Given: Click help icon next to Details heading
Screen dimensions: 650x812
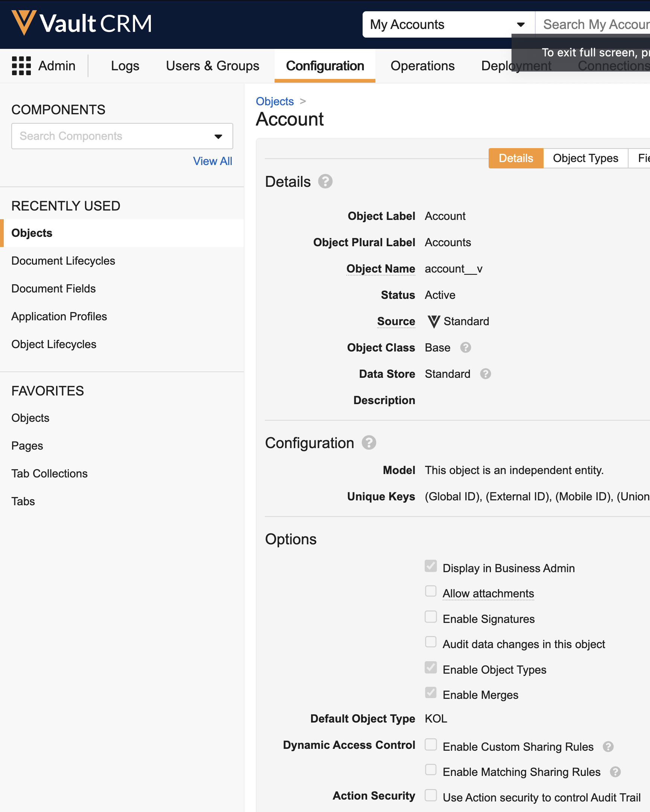Looking at the screenshot, I should 325,182.
